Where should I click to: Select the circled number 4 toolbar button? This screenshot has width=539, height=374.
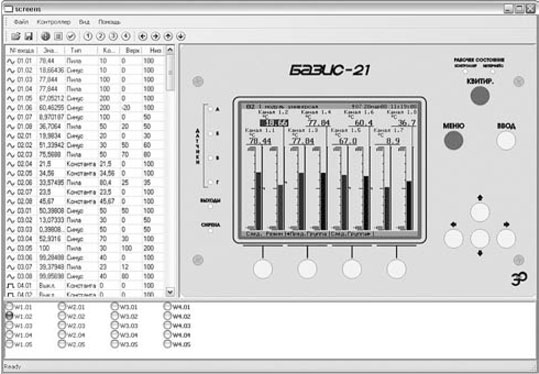click(x=126, y=36)
